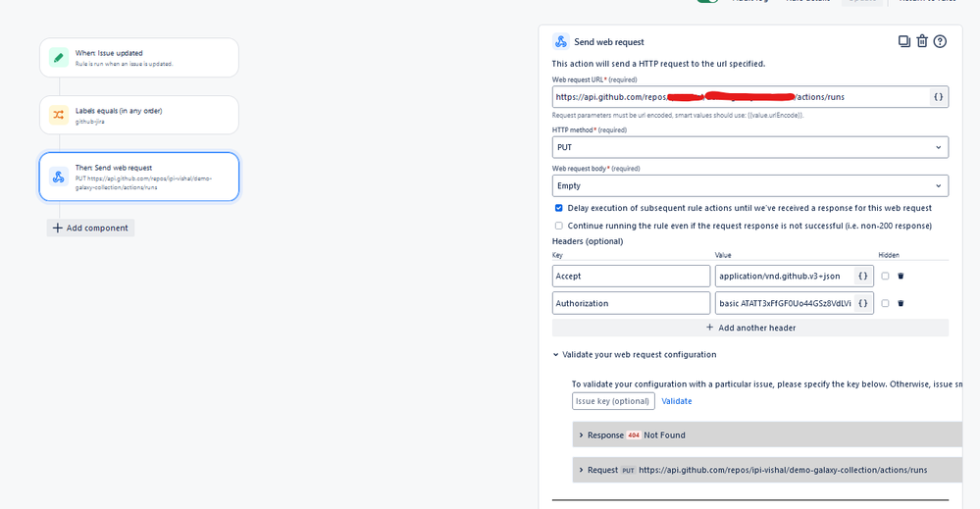
Task: Mark the Authorization header as hidden
Action: [x=885, y=303]
